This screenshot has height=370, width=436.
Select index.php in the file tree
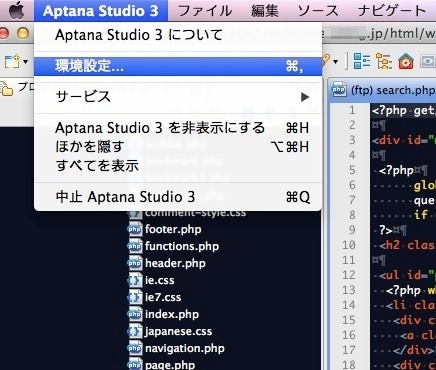(x=172, y=314)
